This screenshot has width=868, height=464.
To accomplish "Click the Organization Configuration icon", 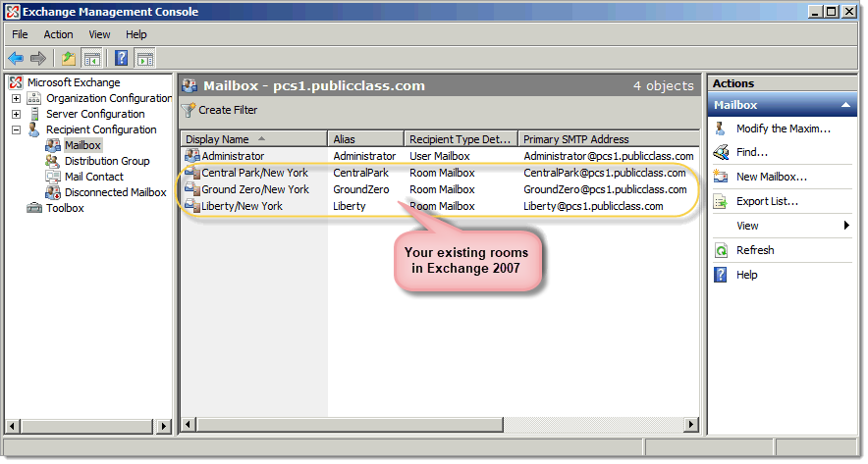I will pos(33,98).
